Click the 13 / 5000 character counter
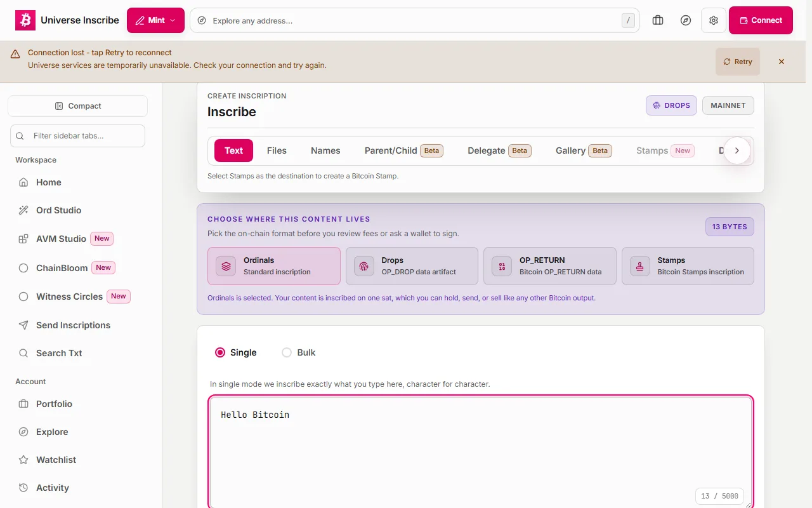 pyautogui.click(x=720, y=496)
